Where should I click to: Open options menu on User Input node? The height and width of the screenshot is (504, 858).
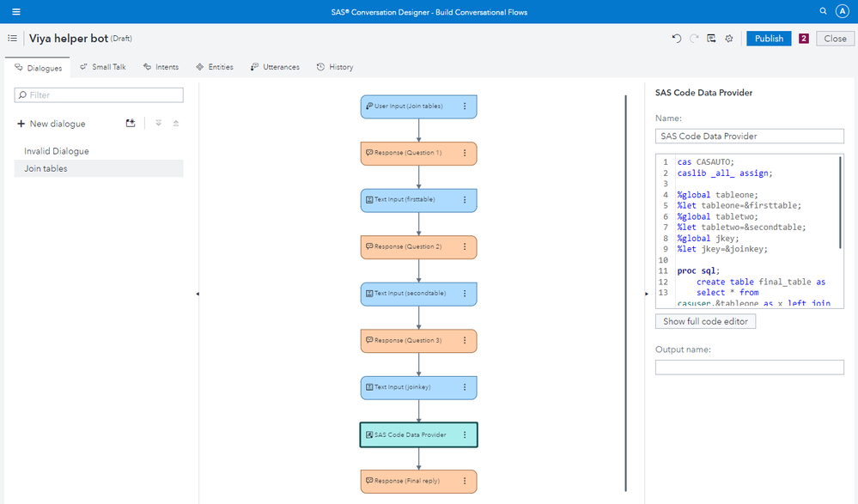[x=465, y=106]
